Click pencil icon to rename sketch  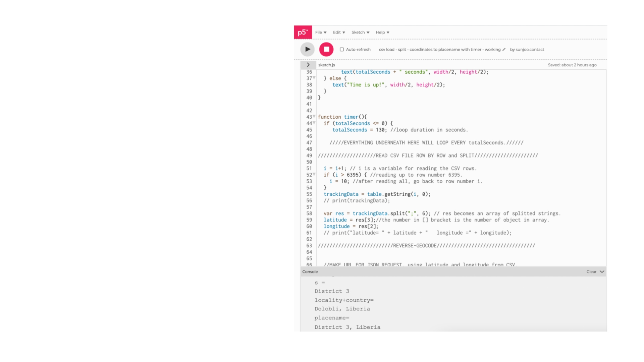[504, 50]
